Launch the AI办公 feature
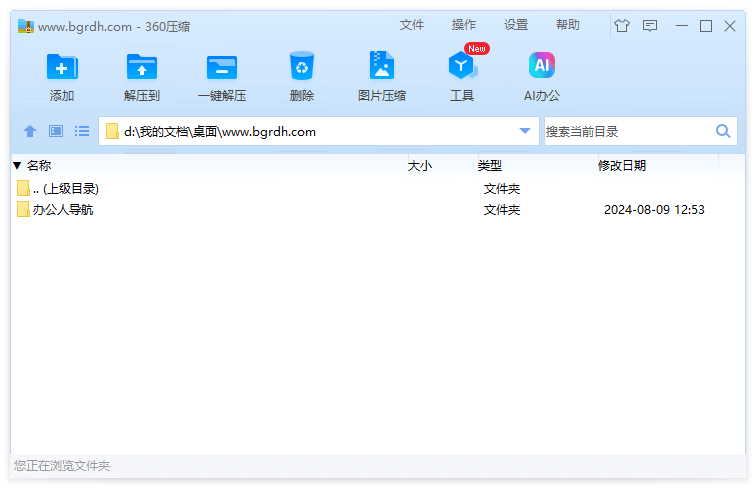The width and height of the screenshot is (756, 488). click(x=542, y=68)
